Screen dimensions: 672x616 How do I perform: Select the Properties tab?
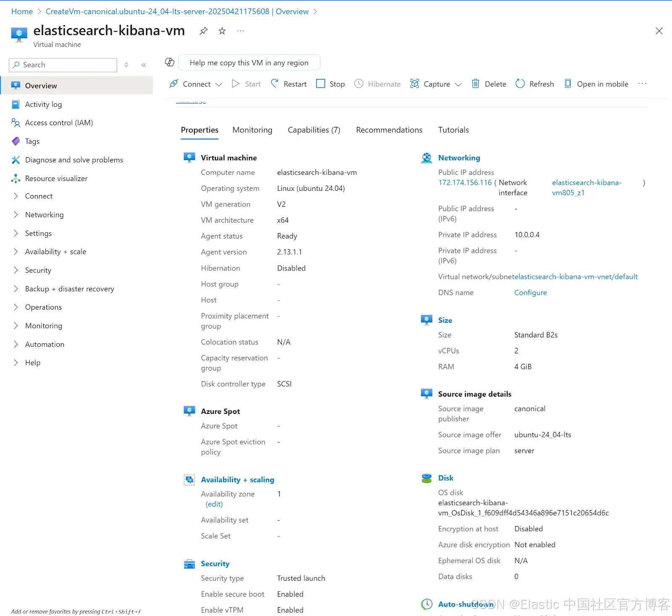pos(199,130)
